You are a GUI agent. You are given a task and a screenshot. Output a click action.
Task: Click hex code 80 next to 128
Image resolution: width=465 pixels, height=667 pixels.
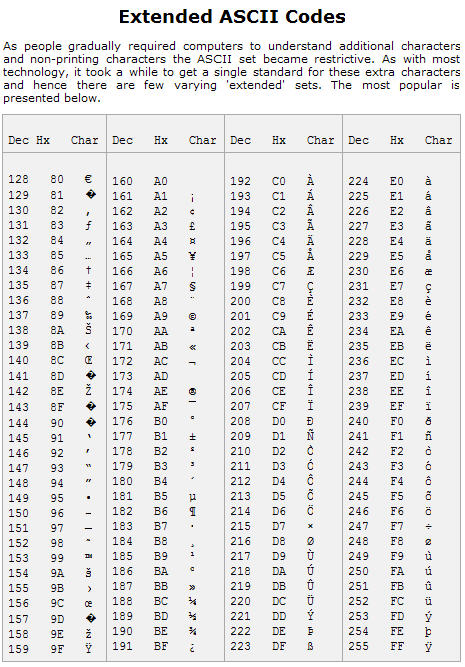(57, 179)
